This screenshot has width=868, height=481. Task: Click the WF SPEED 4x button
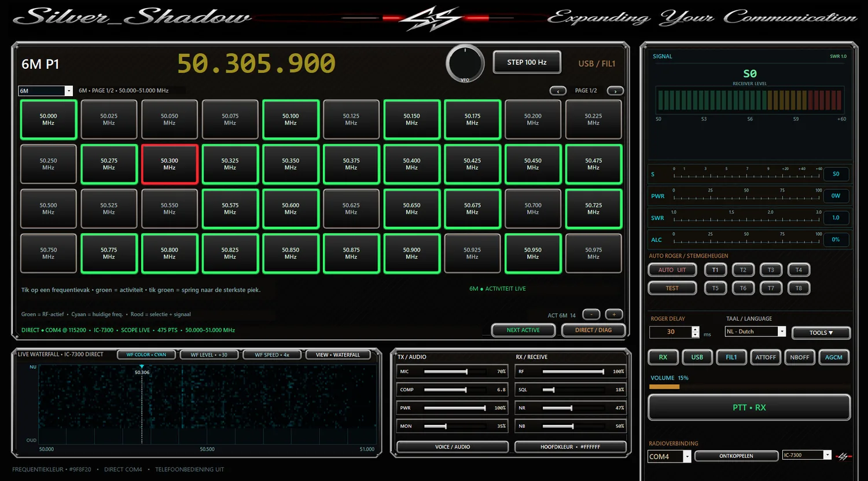272,355
